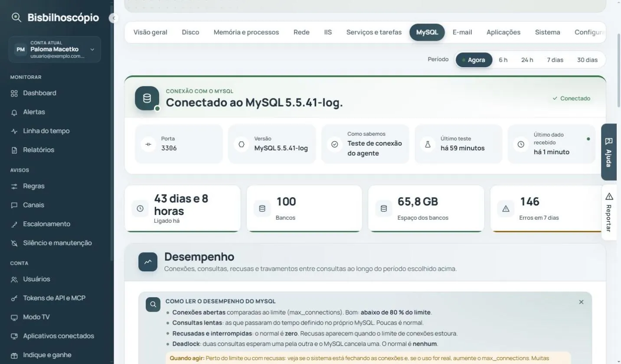Image resolution: width=621 pixels, height=364 pixels.
Task: Open Regras sliders icon
Action: (x=14, y=186)
